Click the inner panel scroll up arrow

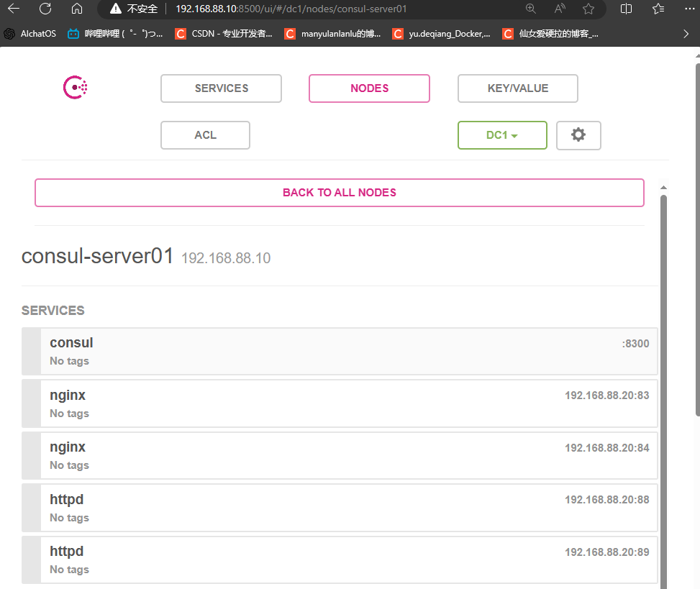(x=663, y=188)
